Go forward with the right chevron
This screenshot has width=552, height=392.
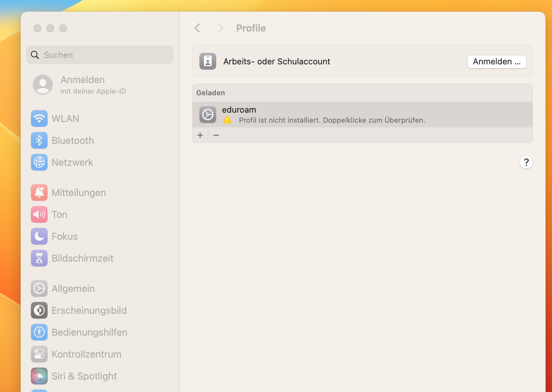[220, 28]
